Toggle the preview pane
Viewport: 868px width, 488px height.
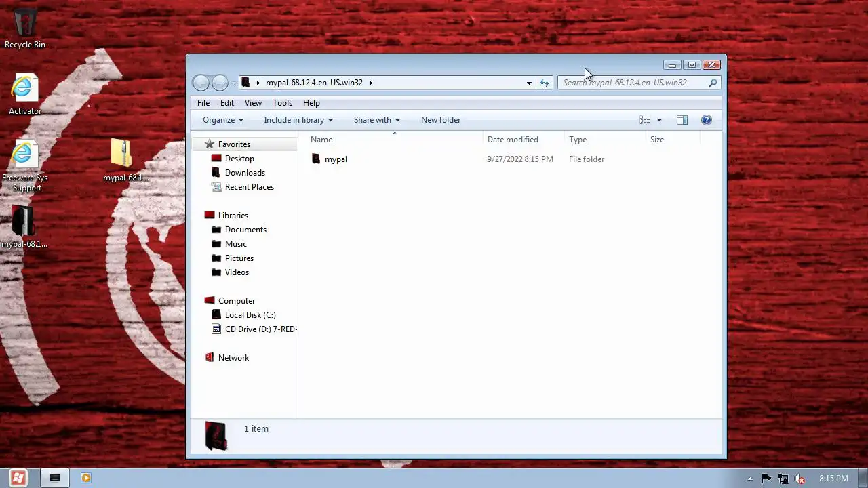pyautogui.click(x=682, y=120)
